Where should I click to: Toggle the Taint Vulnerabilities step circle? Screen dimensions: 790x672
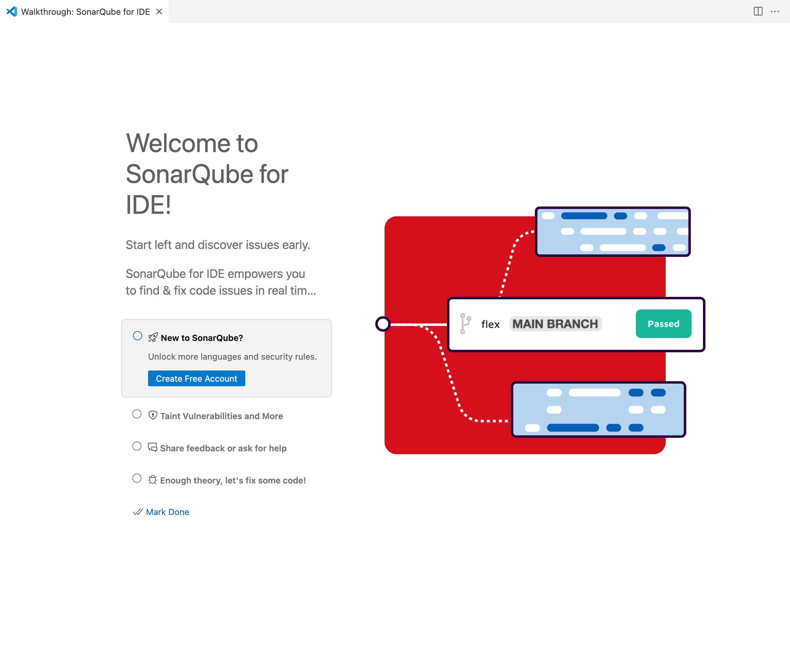tap(137, 414)
